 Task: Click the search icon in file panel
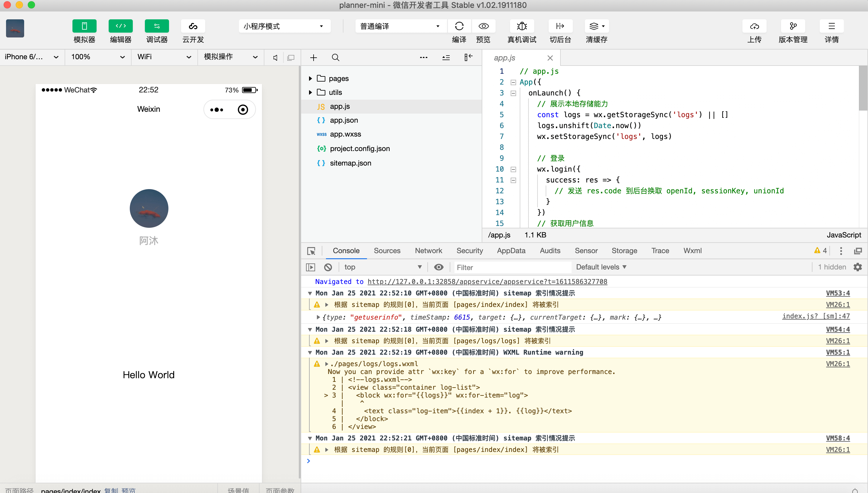click(335, 58)
